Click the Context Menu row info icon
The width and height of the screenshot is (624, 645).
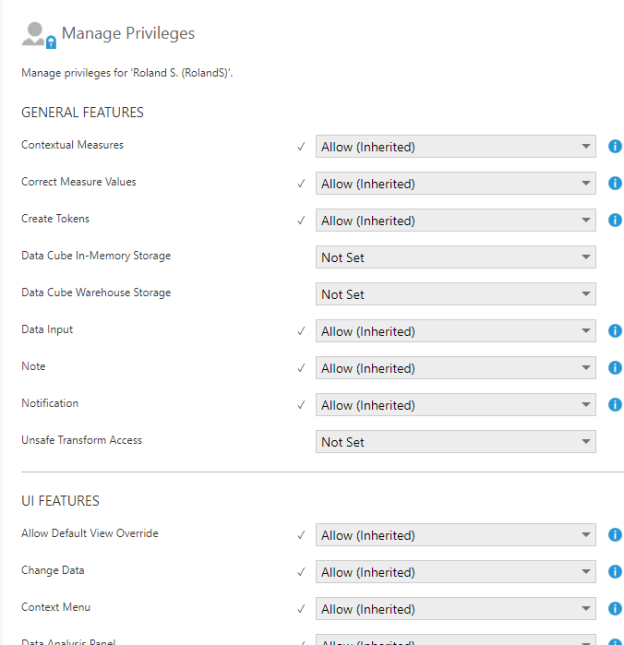pos(615,609)
